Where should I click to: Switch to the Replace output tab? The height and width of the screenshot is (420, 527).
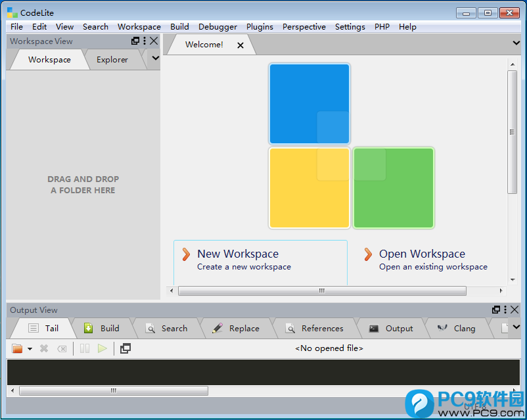[236, 328]
